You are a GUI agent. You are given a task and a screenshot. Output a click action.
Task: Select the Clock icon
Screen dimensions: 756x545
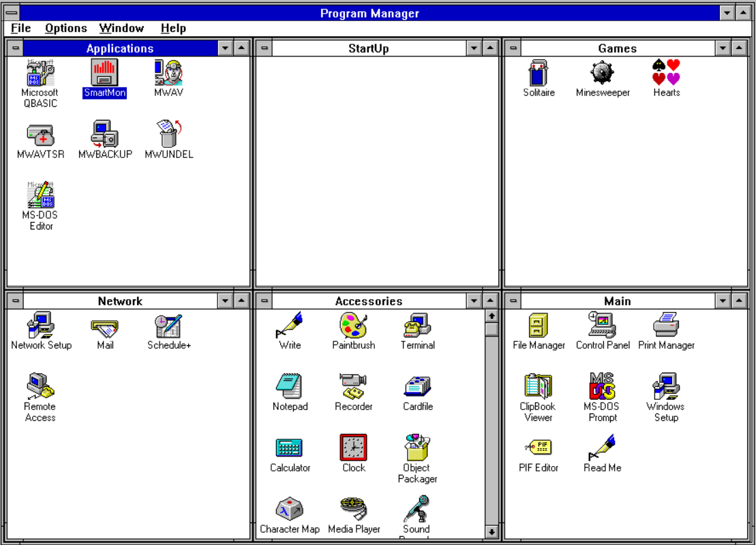coord(353,448)
